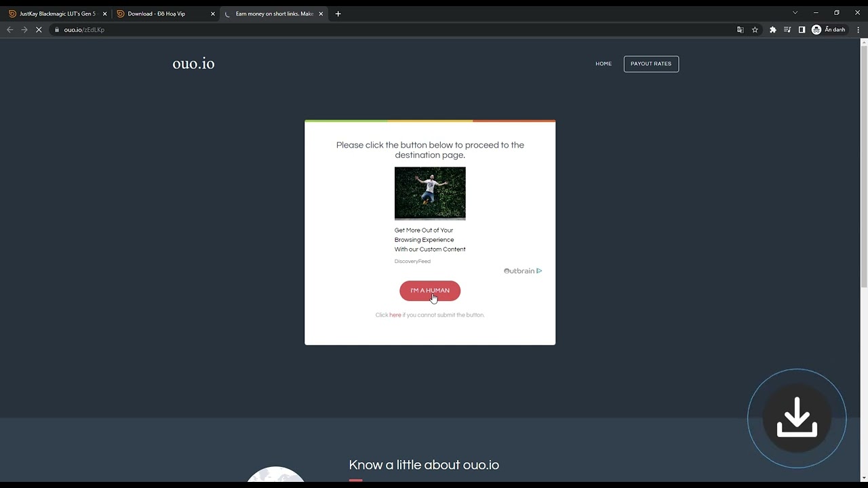Click the 'Please click the button below' instruction text
The height and width of the screenshot is (488, 868).
pyautogui.click(x=430, y=150)
